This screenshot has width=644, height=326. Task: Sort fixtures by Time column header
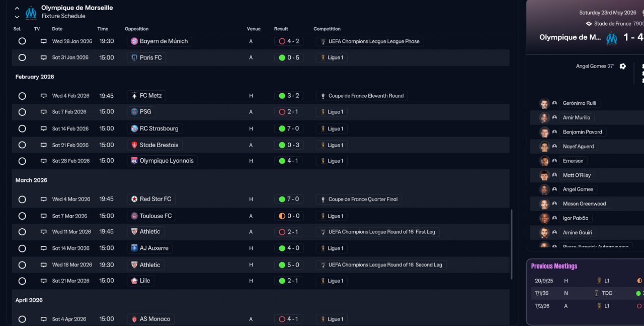(x=103, y=29)
